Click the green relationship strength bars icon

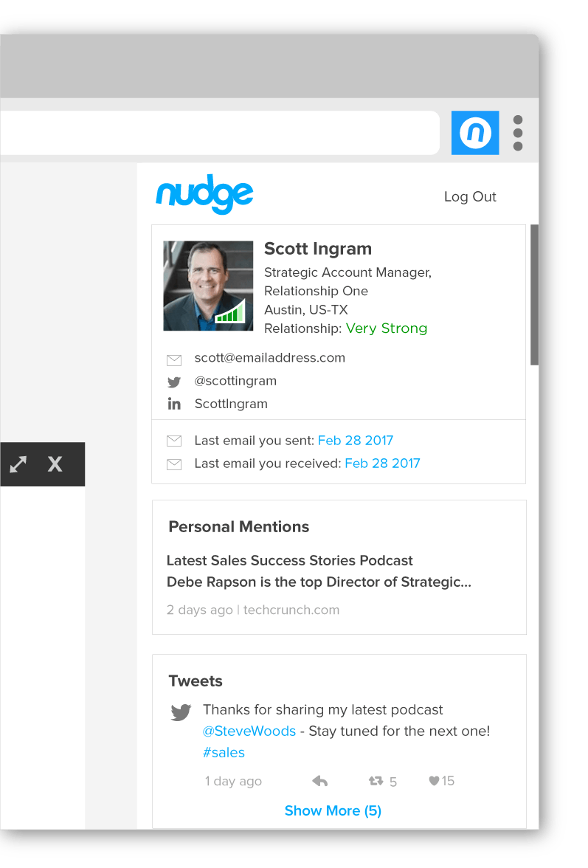230,312
